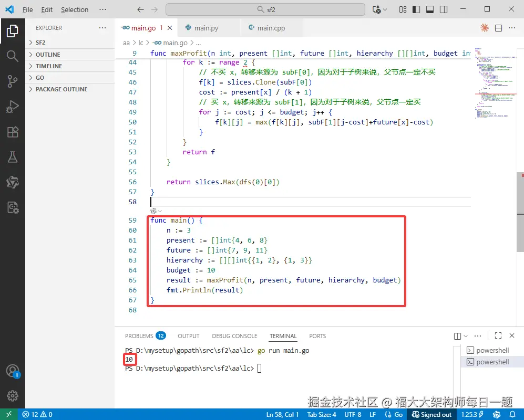The width and height of the screenshot is (524, 420).
Task: Open the Accounts menu icon
Action: click(x=13, y=371)
